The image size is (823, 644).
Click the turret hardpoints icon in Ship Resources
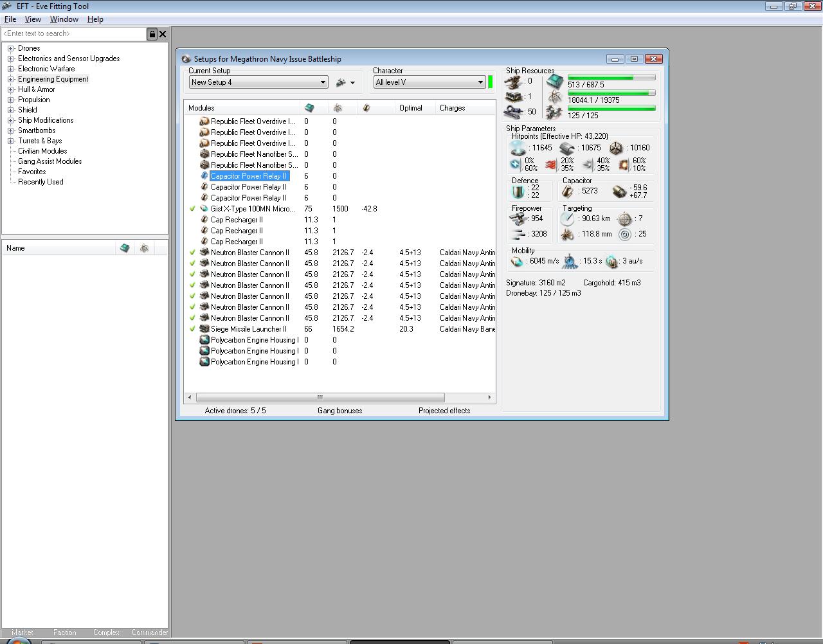click(513, 82)
